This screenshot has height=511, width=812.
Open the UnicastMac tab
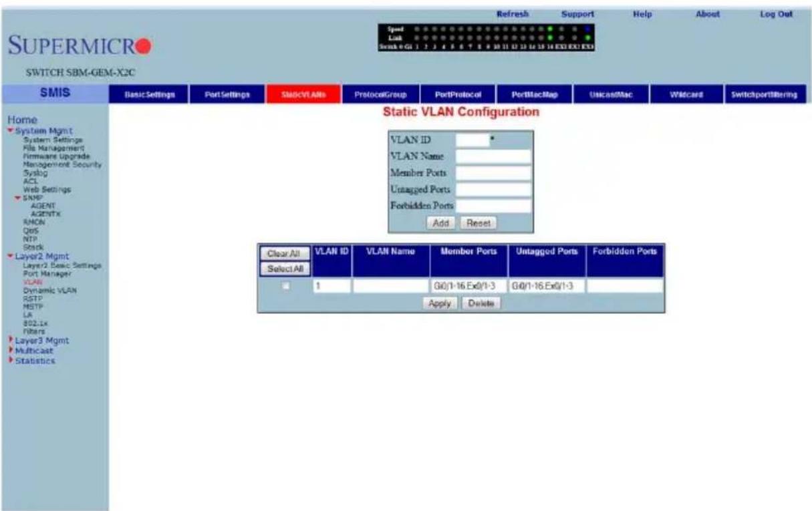(x=610, y=95)
